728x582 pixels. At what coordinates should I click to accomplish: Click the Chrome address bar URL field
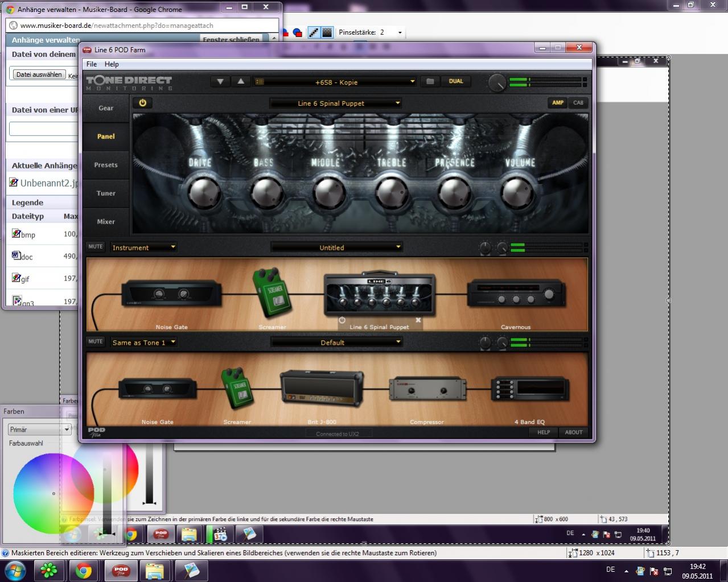tap(142, 26)
